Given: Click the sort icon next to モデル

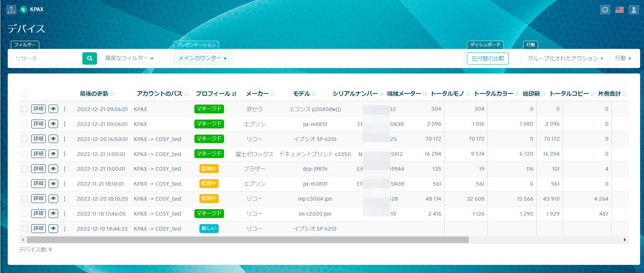Looking at the screenshot, I should (314, 94).
